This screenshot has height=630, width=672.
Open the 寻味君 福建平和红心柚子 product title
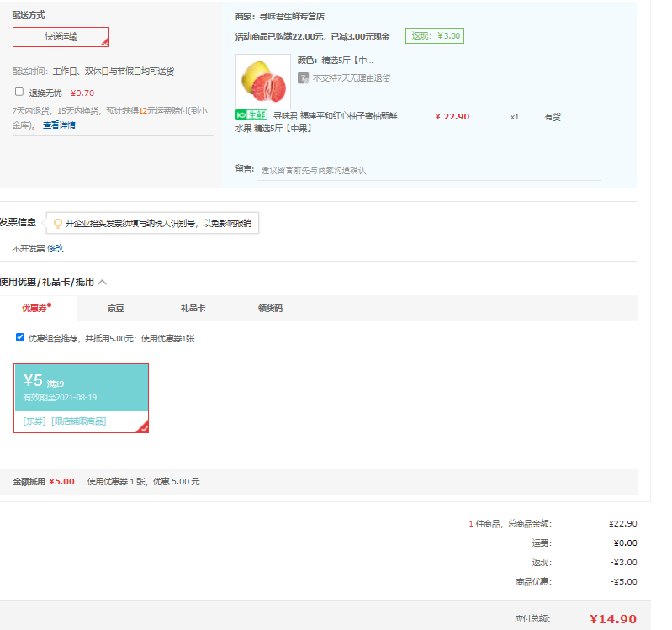click(x=316, y=122)
